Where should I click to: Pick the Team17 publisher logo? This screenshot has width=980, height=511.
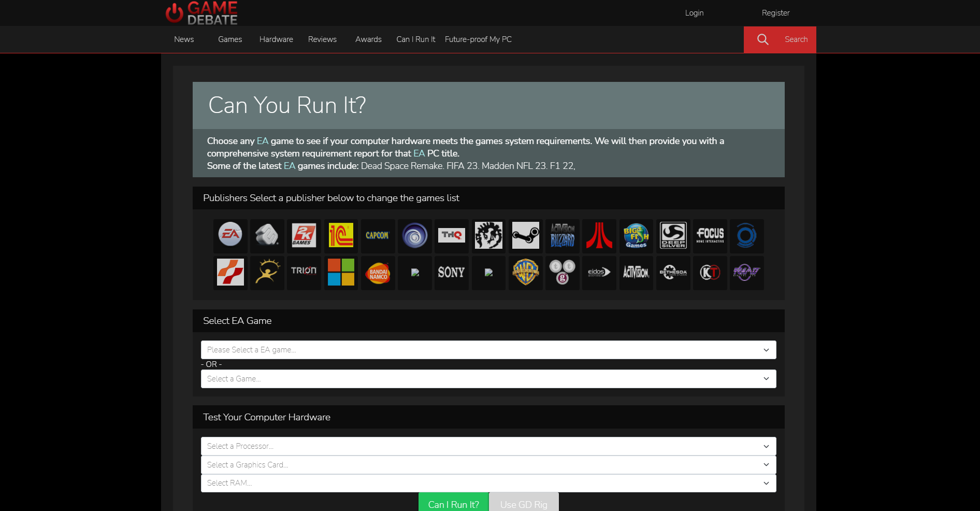[747, 272]
